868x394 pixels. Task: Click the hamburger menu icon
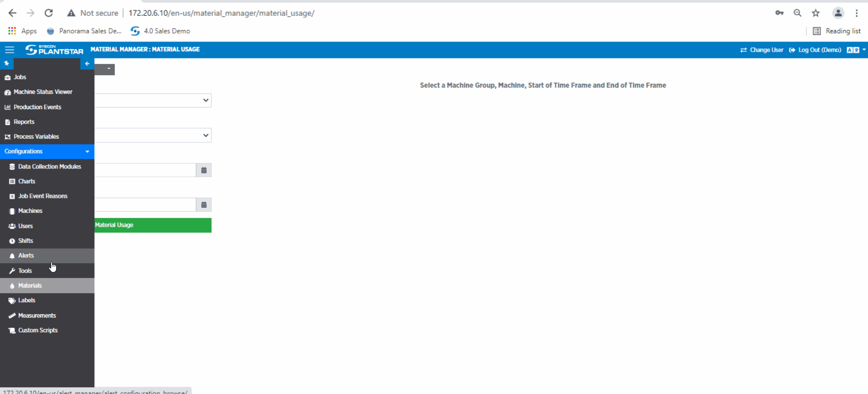click(x=10, y=50)
